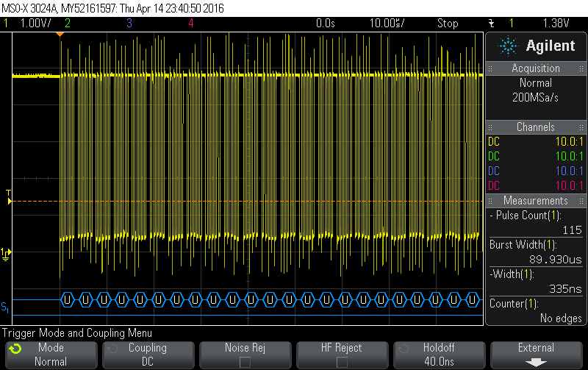Enable the Noise Rej checkbox
Image resolution: width=588 pixels, height=370 pixels.
(245, 361)
